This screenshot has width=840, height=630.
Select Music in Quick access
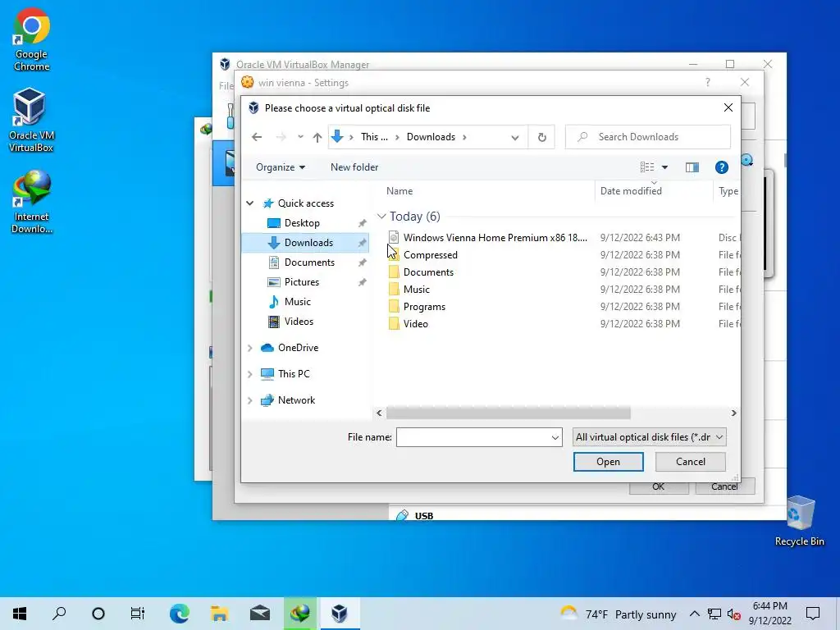(297, 302)
